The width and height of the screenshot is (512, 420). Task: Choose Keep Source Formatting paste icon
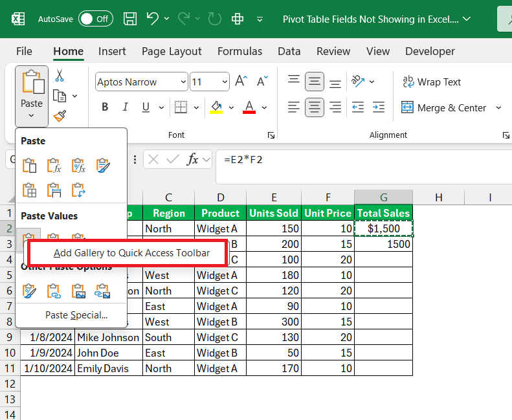tap(103, 165)
